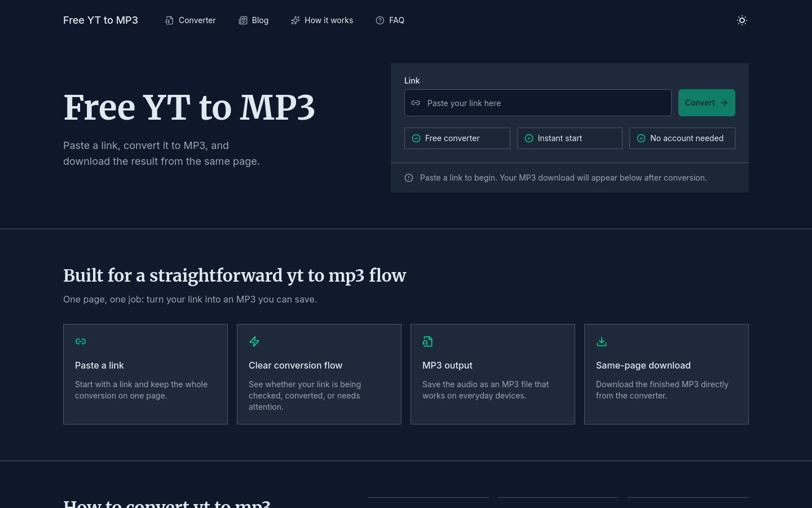Click the Free YT to MP3 main heading

point(189,107)
